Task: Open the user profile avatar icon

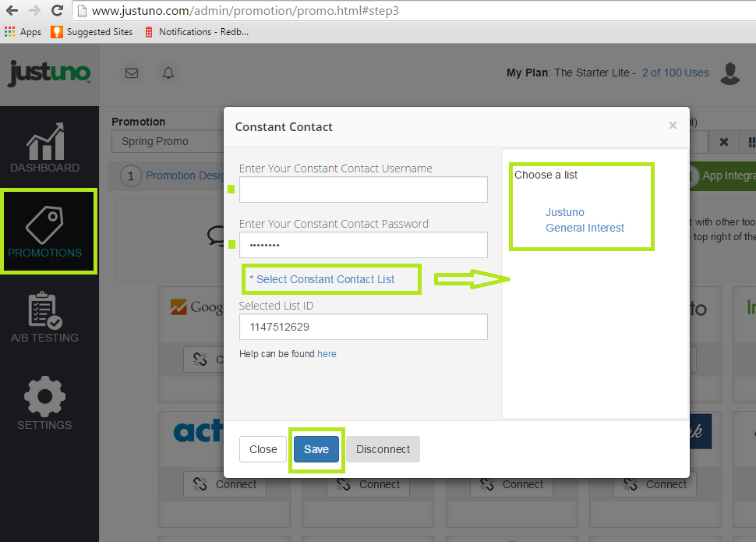Action: [730, 73]
